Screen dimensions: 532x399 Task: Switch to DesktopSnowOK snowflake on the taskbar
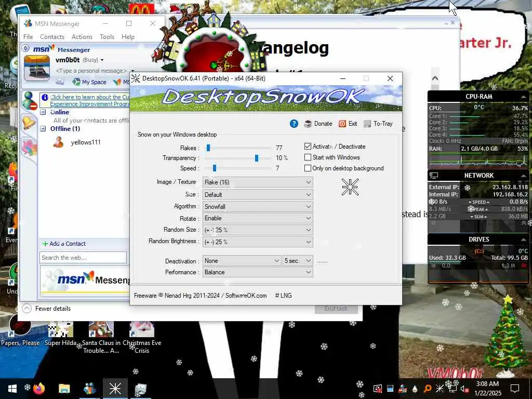[115, 389]
